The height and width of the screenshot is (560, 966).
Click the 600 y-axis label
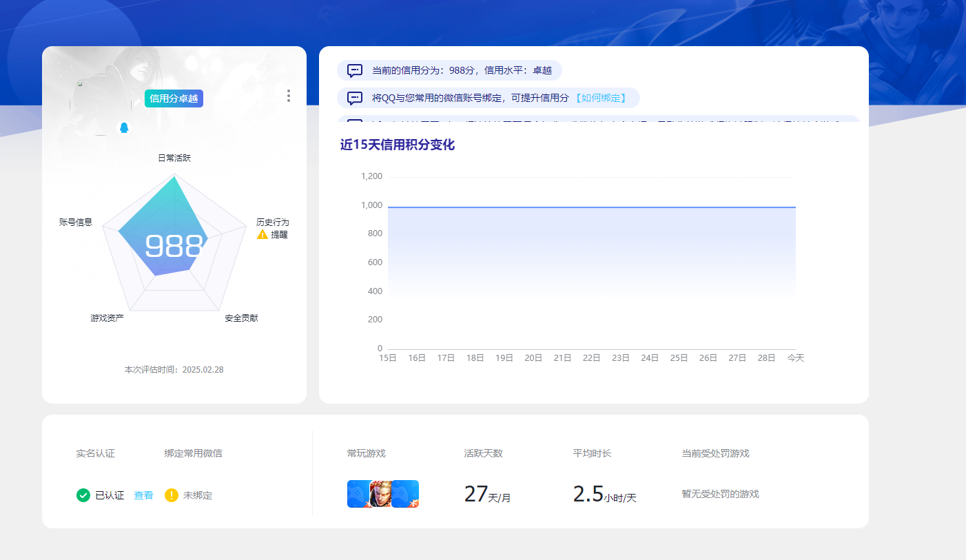point(375,262)
